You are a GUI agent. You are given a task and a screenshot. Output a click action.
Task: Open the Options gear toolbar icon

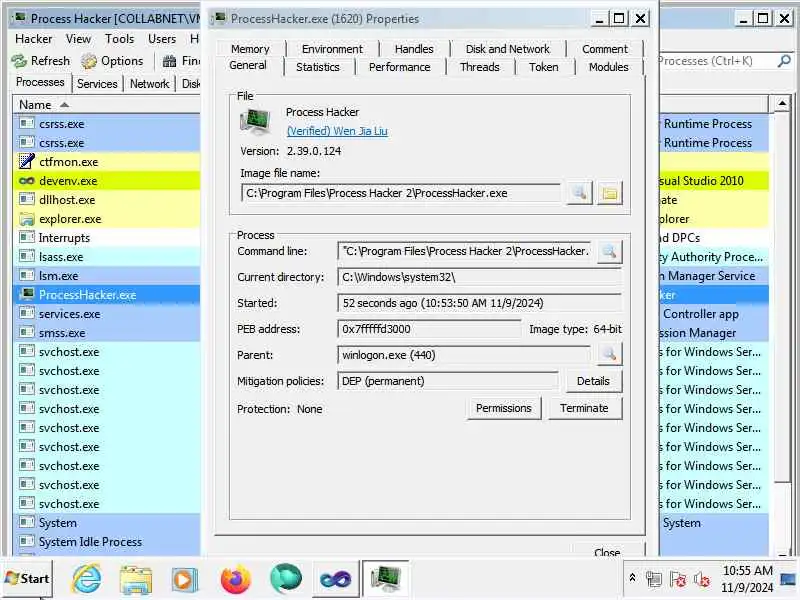coord(89,61)
